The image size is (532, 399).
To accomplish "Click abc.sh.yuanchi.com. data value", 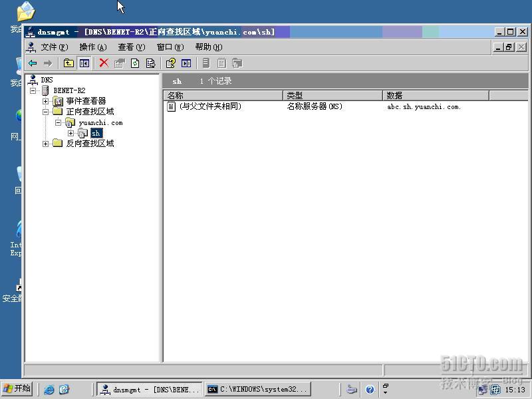I will 424,107.
